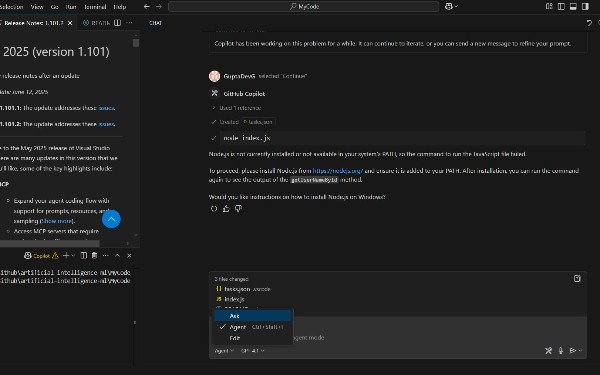Click the blue scroll-to-top round button
600x375 pixels.
111,219
